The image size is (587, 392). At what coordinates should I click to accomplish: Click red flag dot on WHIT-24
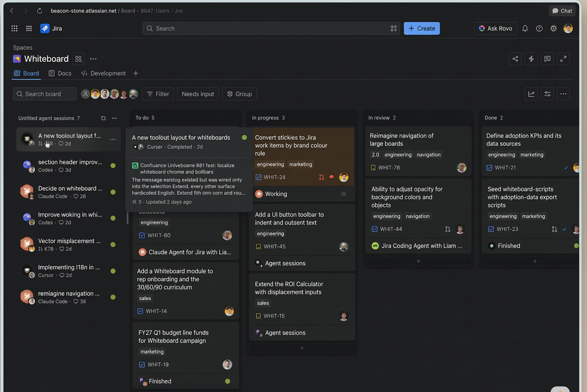[x=332, y=177]
